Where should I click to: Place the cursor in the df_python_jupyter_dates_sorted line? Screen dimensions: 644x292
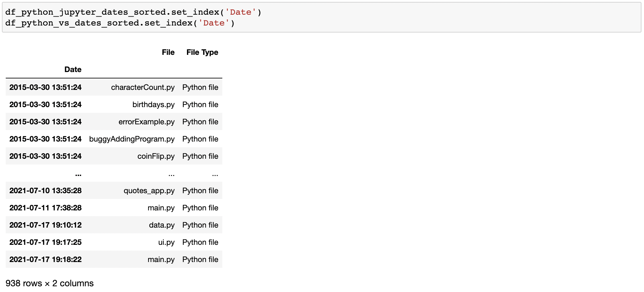coord(133,12)
